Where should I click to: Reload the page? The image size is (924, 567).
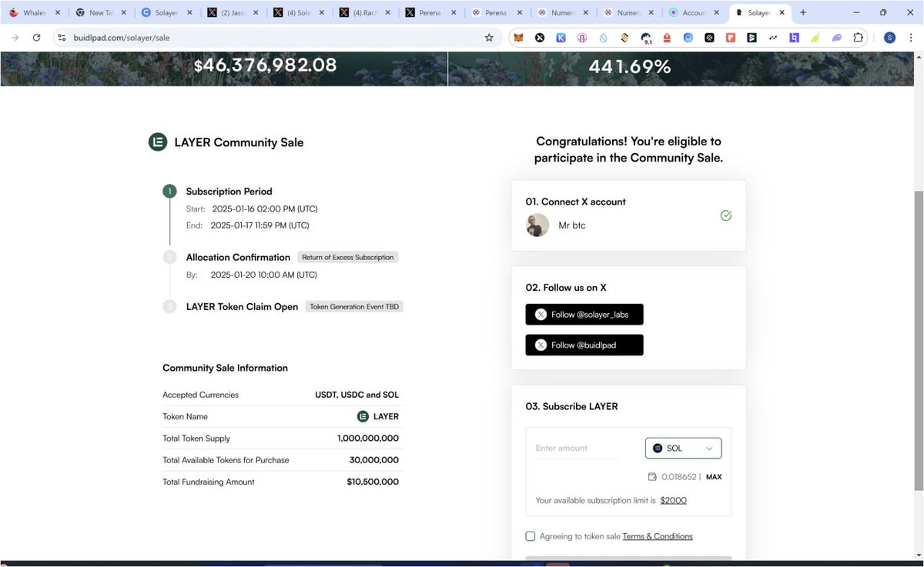36,38
